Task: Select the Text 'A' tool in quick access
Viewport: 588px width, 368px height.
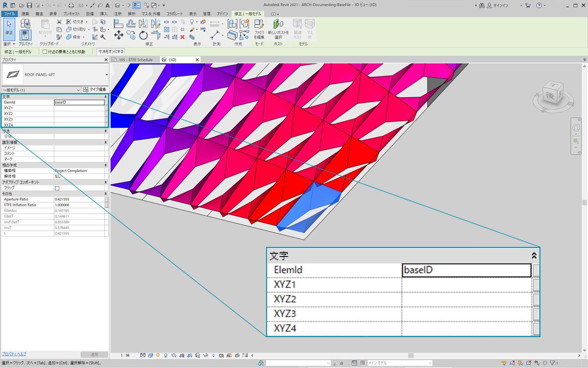Action: click(107, 5)
